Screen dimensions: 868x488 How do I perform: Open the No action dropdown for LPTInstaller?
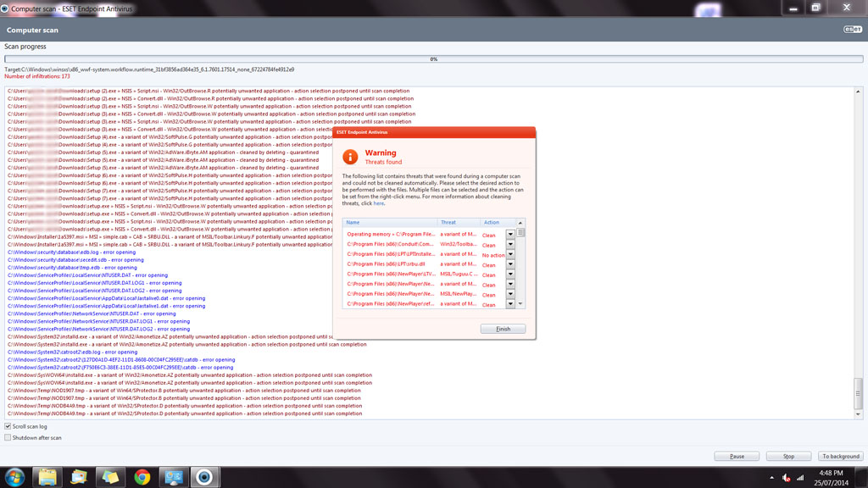pyautogui.click(x=510, y=254)
